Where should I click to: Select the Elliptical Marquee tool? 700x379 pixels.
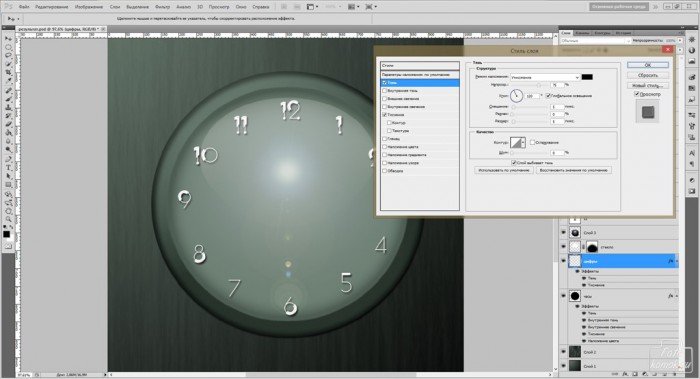point(8,47)
